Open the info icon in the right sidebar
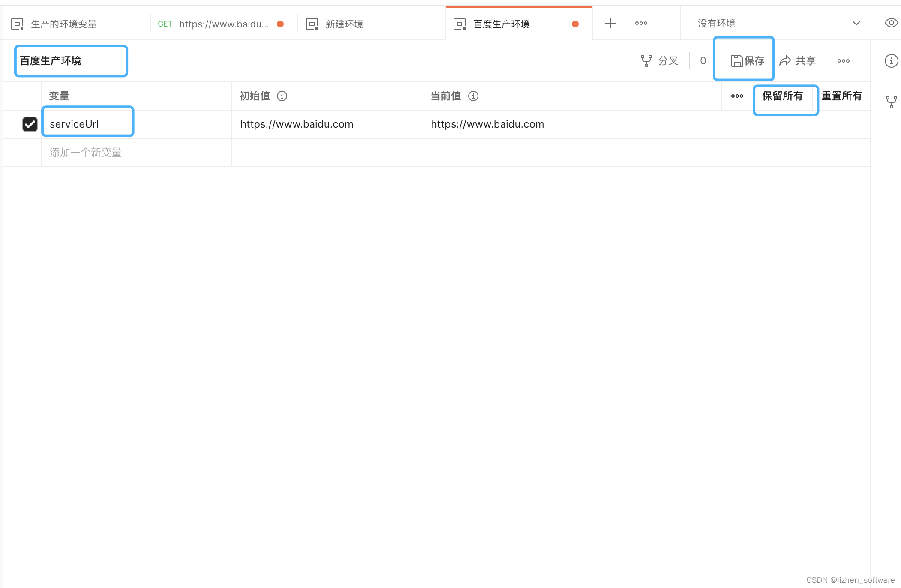 coord(891,61)
